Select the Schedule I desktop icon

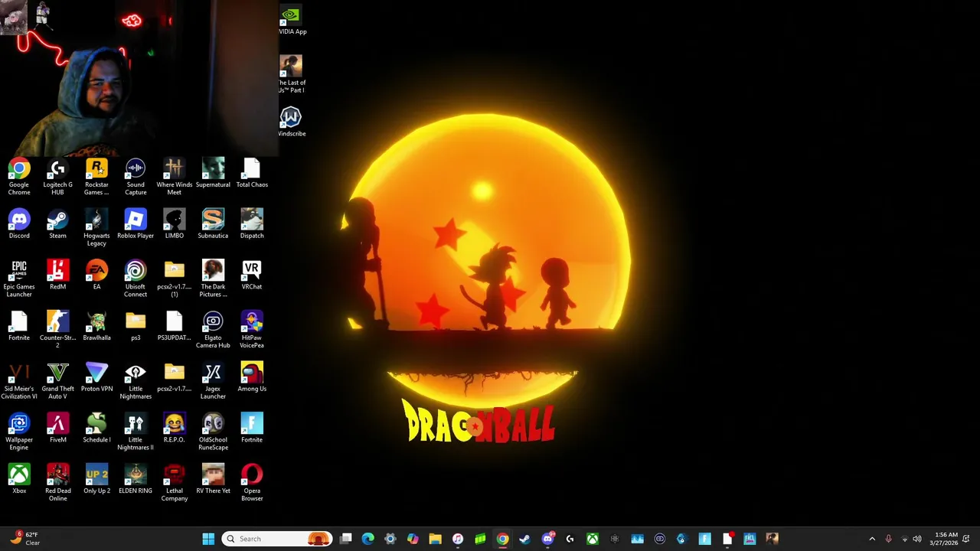(x=96, y=429)
